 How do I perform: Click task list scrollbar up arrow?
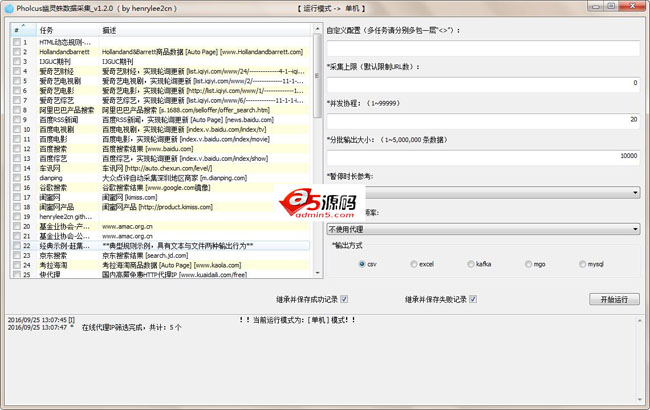coord(318,29)
